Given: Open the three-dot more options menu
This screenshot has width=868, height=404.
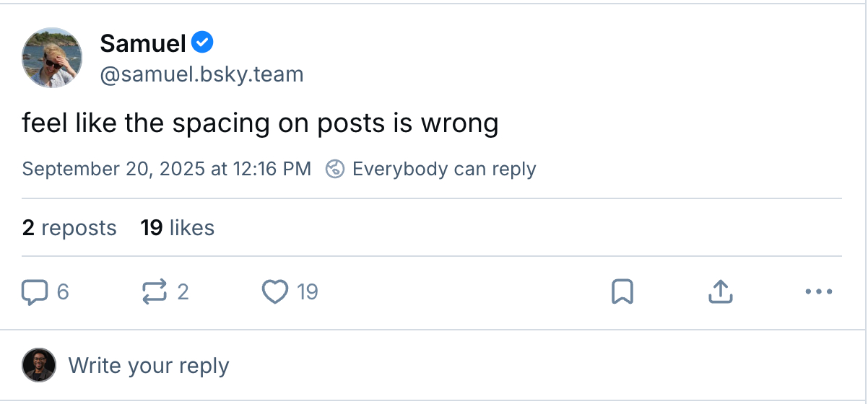Looking at the screenshot, I should pos(818,292).
